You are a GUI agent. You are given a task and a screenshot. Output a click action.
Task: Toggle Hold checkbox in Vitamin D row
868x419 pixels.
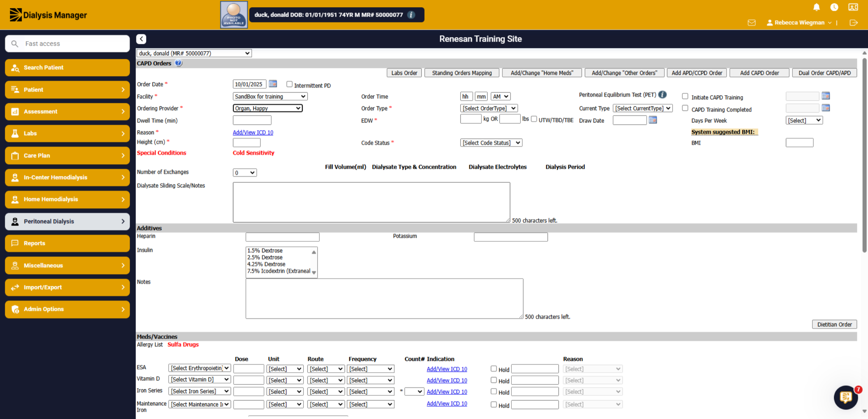[494, 380]
